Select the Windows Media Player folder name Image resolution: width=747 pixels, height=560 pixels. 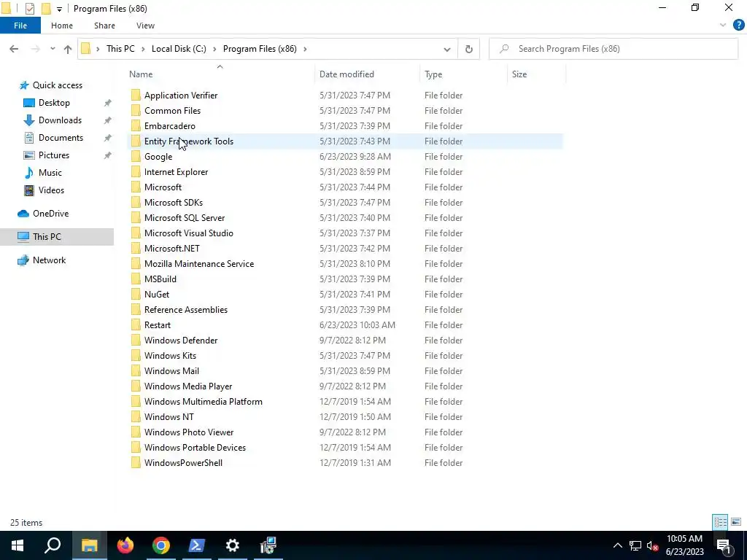[188, 386]
